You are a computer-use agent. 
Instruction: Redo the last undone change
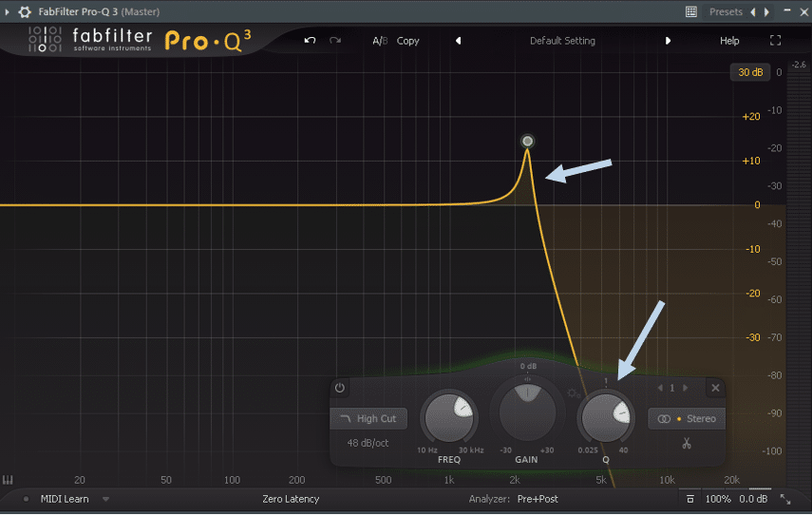tap(335, 41)
